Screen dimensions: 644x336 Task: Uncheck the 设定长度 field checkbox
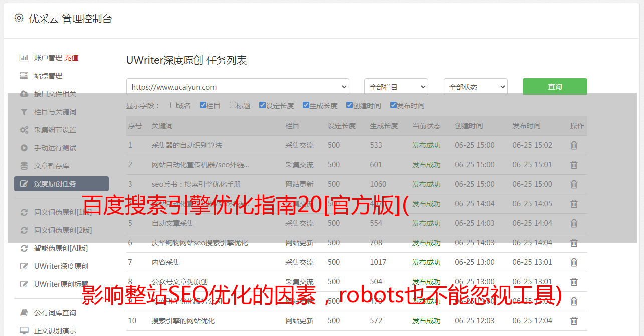262,105
